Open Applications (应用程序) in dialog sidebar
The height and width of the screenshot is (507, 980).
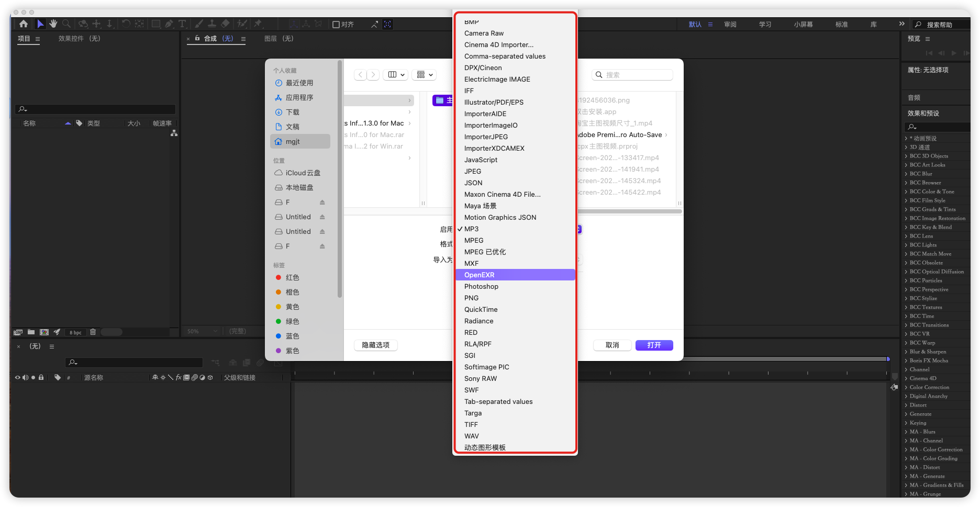[299, 98]
